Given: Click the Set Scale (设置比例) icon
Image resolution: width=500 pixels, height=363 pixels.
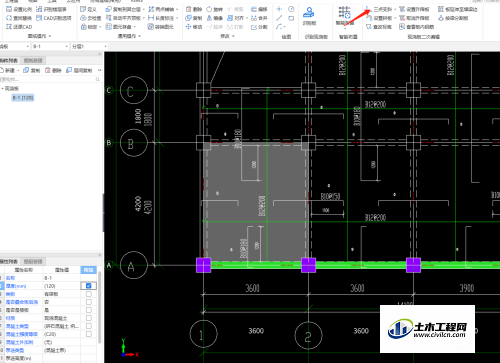Looking at the screenshot, I should (x=9, y=9).
